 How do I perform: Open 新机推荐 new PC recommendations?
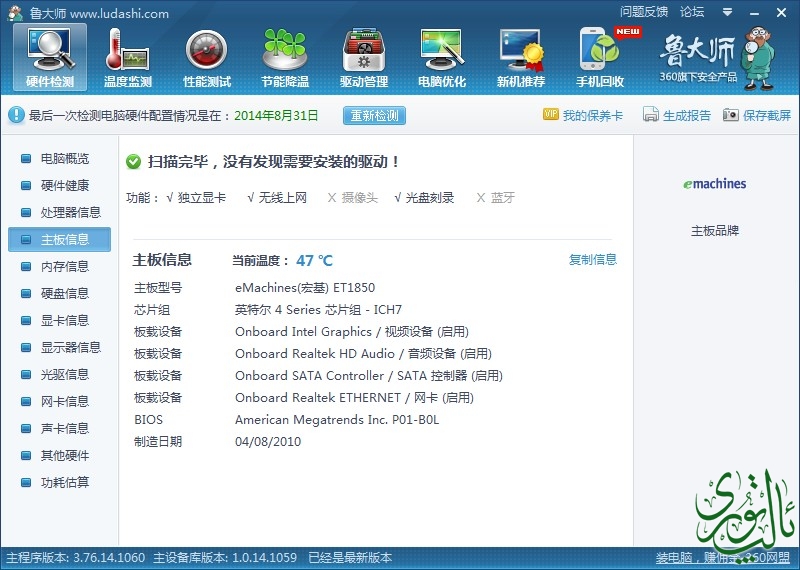tap(521, 57)
